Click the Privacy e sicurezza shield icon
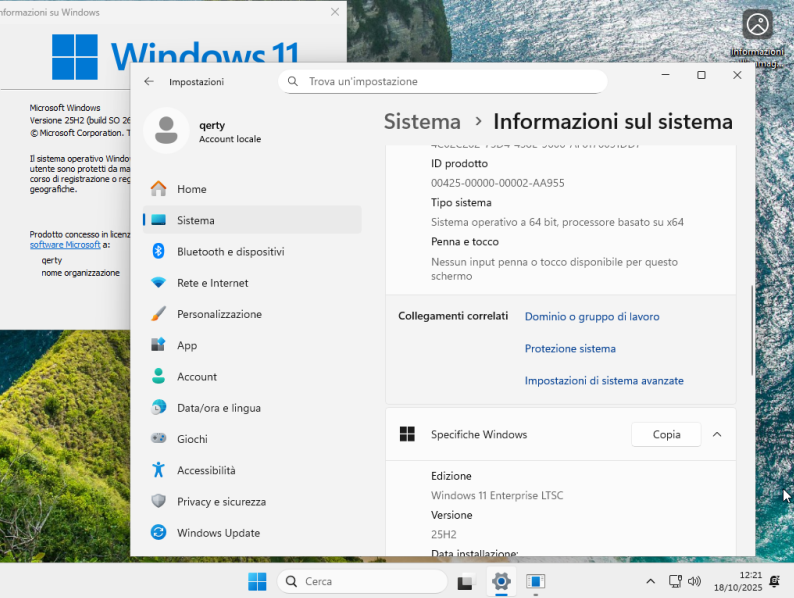Viewport: 794px width, 598px height. (158, 501)
